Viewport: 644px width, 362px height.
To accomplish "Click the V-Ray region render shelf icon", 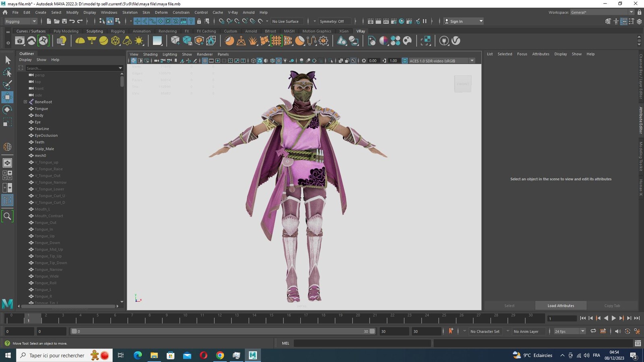I will (425, 41).
